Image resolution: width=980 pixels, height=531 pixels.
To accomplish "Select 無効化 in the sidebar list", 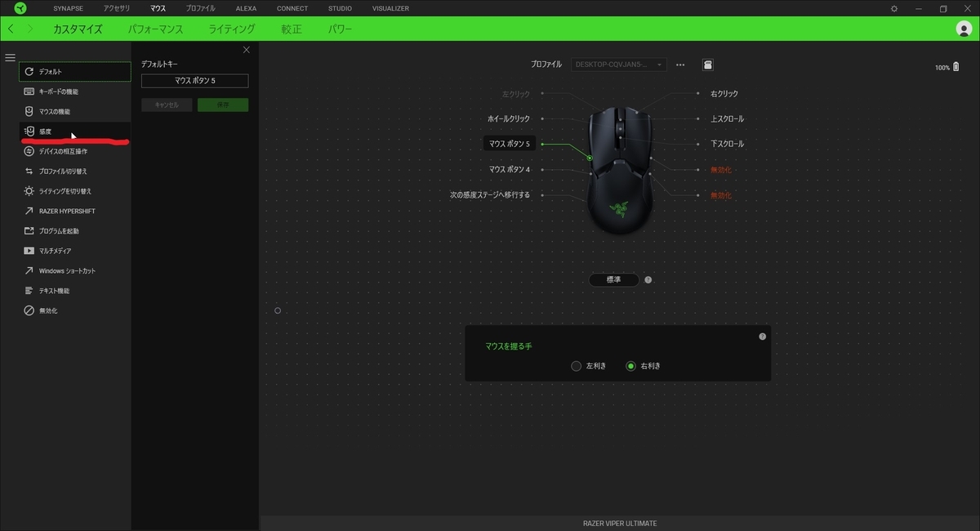I will [74, 311].
